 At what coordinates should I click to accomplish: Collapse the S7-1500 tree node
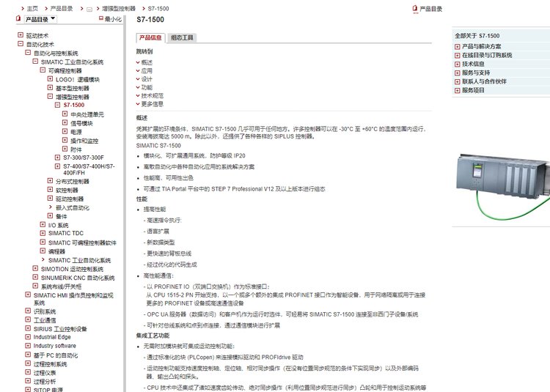coord(57,106)
